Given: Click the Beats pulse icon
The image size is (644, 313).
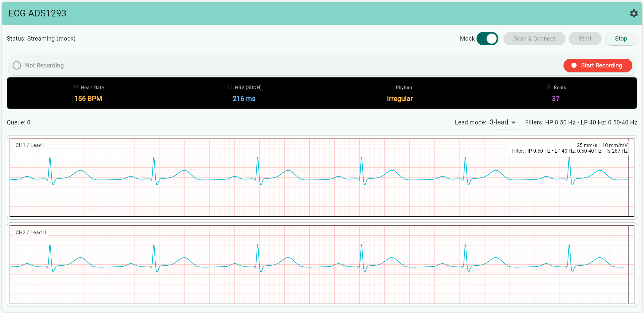Looking at the screenshot, I should click(x=548, y=87).
